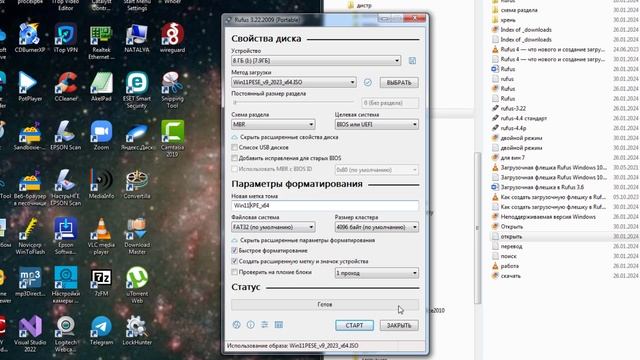This screenshot has width=640, height=360.
Task: Open CDBurnerXP desktop icon
Action: (x=30, y=38)
